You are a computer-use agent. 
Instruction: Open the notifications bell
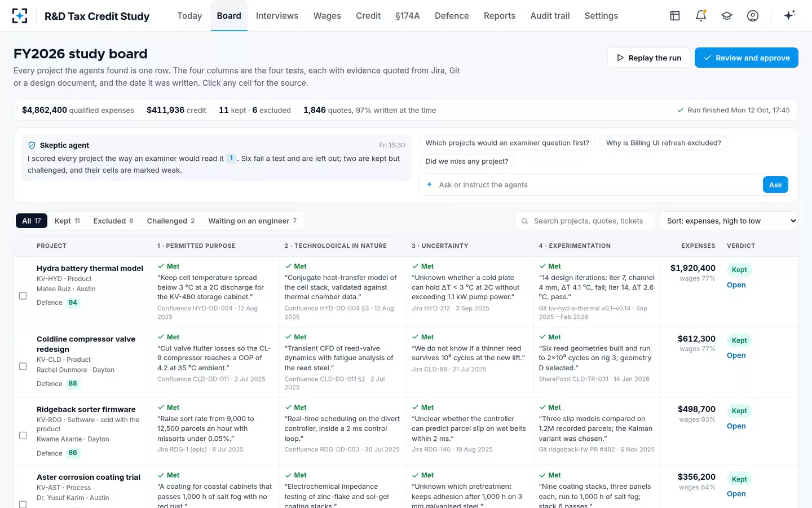(x=701, y=16)
